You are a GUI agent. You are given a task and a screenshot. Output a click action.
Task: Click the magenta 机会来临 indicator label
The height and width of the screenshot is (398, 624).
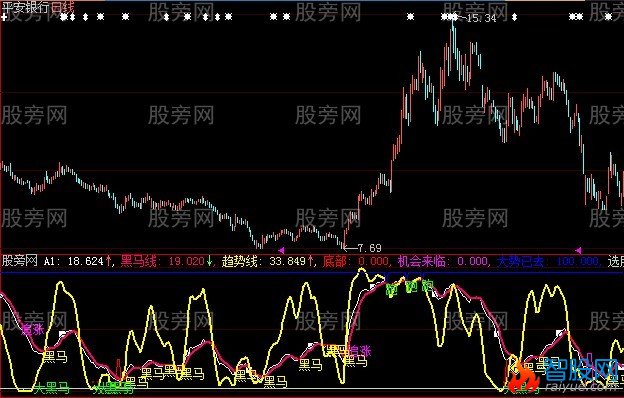pyautogui.click(x=422, y=261)
